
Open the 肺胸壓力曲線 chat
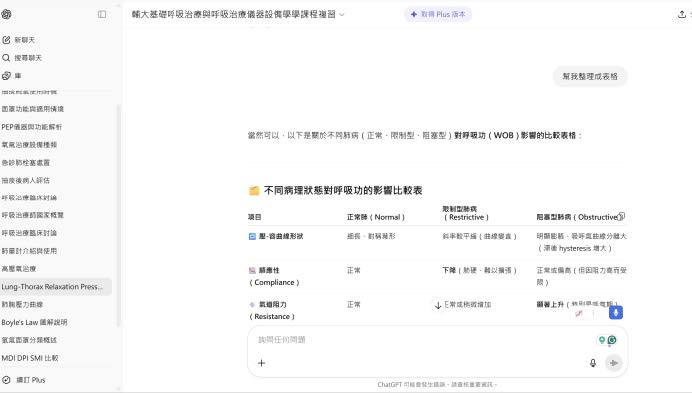[x=22, y=304]
